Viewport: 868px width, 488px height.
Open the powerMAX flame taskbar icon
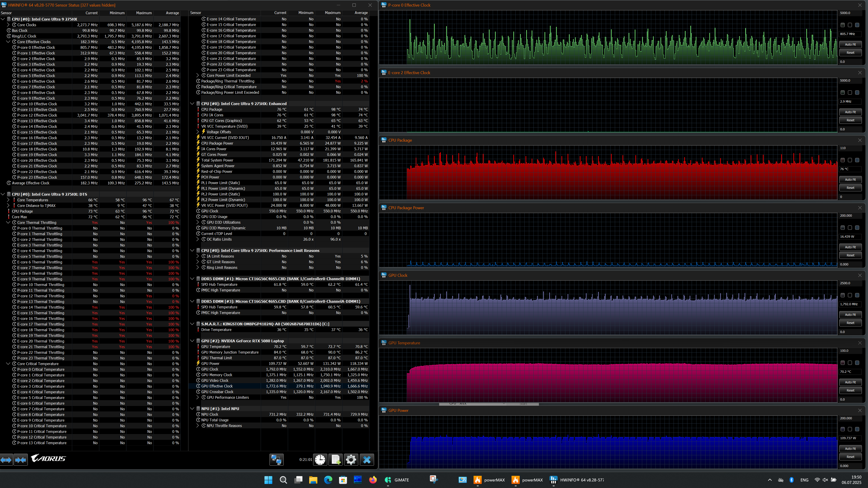(x=477, y=480)
